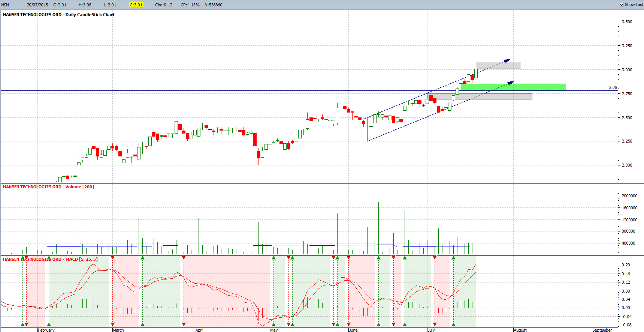Click the 2000000 volume axis label
Image resolution: width=644 pixels, height=332 pixels.
[x=629, y=196]
